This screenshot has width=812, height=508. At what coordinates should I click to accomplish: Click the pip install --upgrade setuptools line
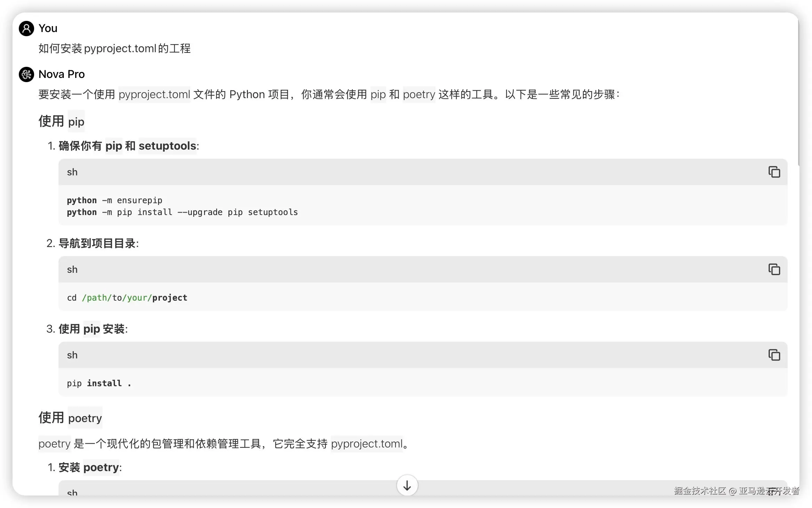coord(182,212)
